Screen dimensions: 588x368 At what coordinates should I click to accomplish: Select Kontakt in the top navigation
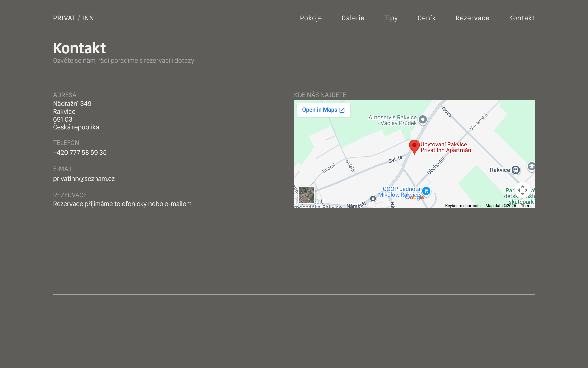coord(522,18)
